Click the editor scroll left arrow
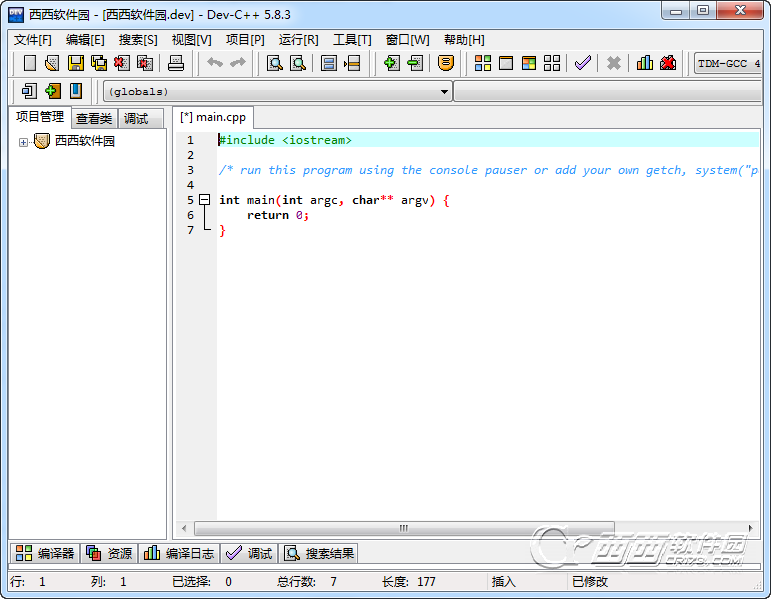Screen dimensions: 771x599 coord(184,528)
